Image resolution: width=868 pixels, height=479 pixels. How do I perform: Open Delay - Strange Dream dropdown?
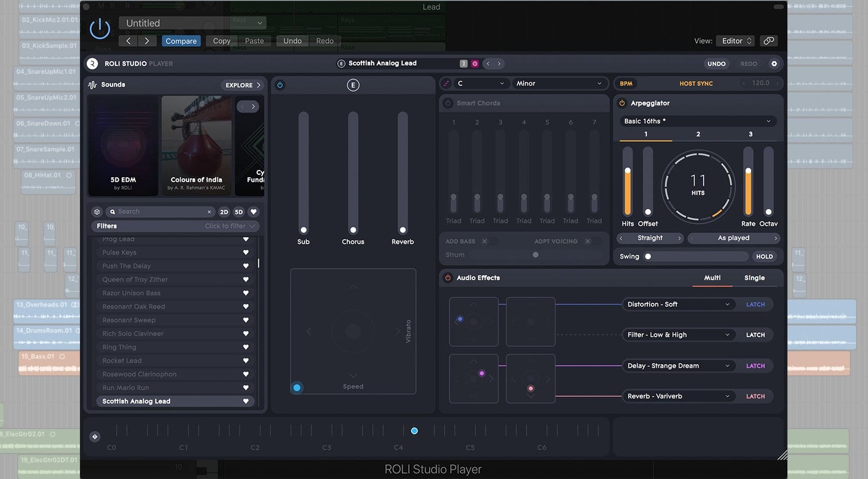click(679, 366)
